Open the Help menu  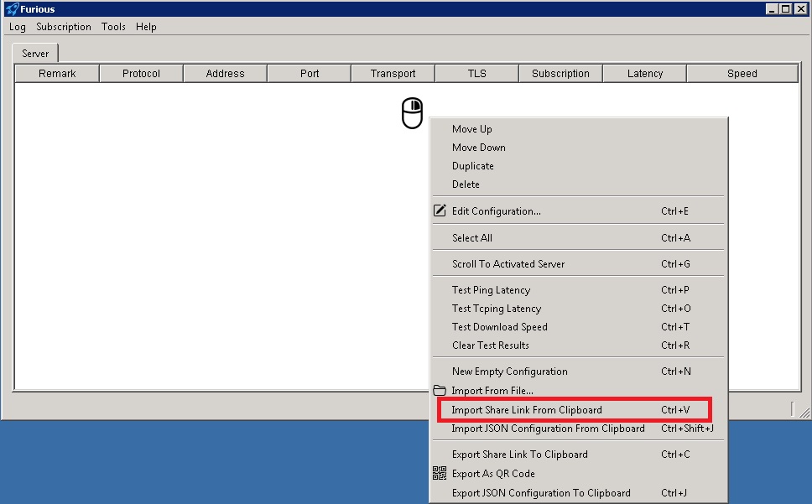pos(146,27)
